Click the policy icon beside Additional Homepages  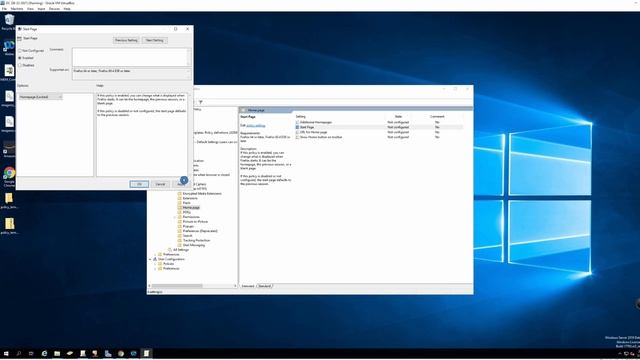[297, 122]
